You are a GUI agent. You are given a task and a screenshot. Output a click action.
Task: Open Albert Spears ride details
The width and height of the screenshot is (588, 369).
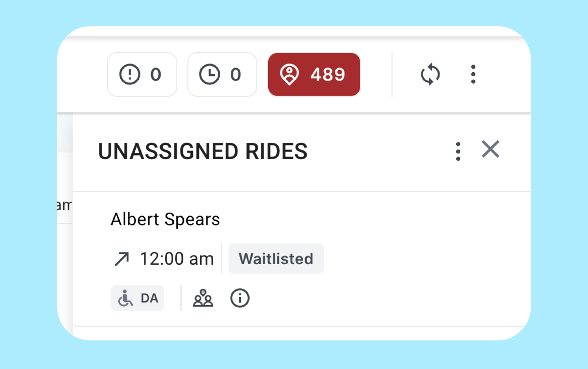tap(165, 219)
